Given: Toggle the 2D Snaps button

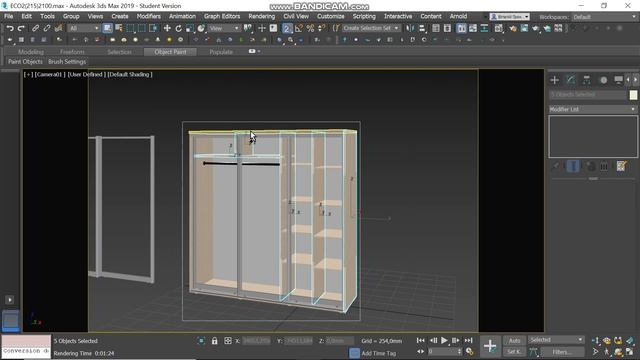Looking at the screenshot, I should coord(287,28).
